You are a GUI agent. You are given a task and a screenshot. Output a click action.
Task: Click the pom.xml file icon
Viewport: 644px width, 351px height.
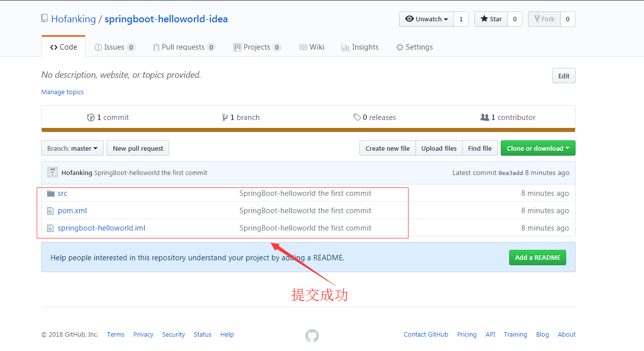(x=50, y=211)
